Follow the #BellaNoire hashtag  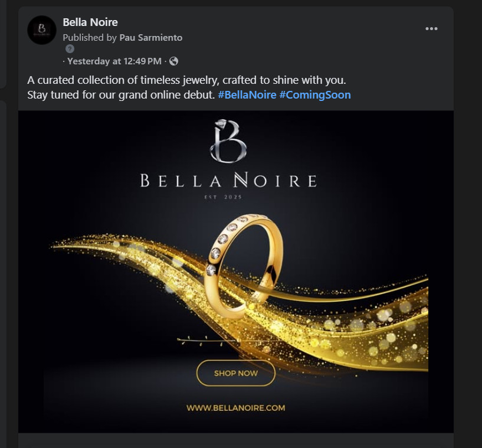pos(247,95)
